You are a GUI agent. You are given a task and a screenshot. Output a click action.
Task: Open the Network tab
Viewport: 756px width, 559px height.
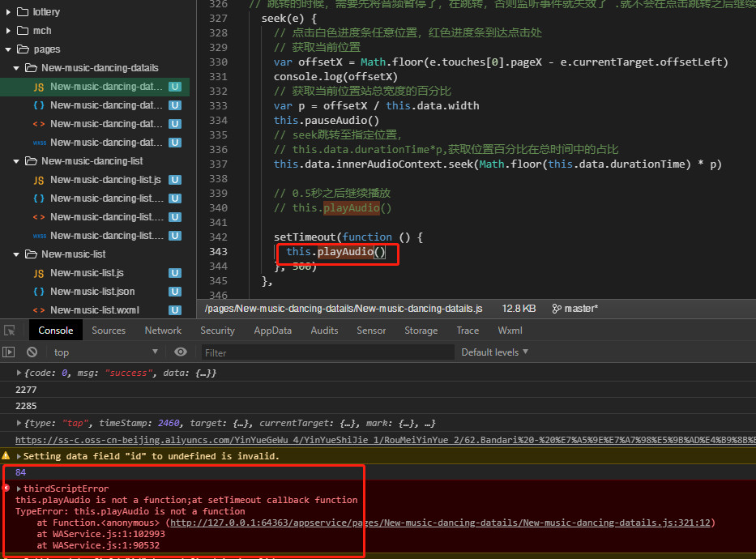click(163, 331)
